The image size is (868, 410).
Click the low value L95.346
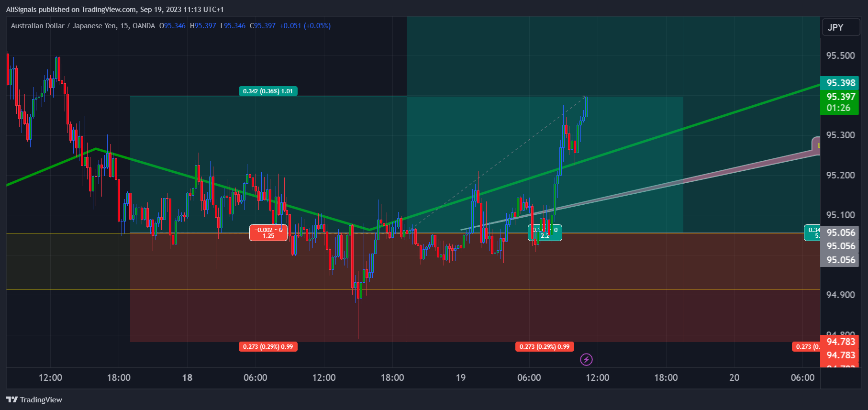pyautogui.click(x=233, y=26)
